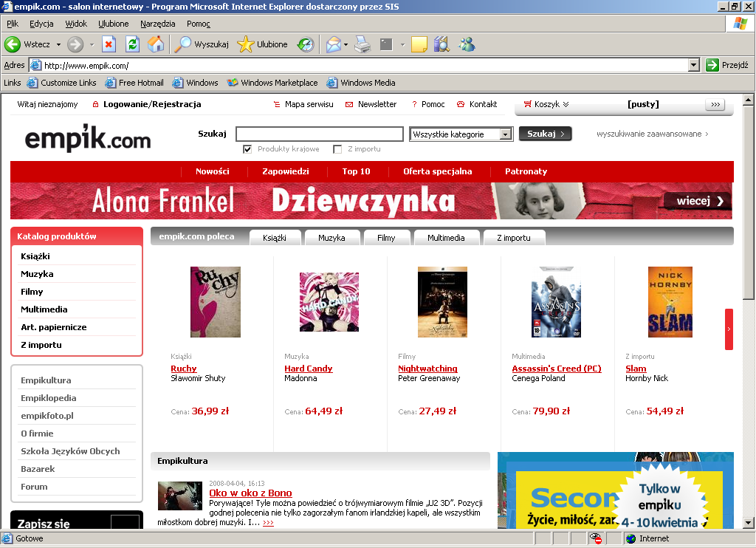756x548 pixels.
Task: Open wyszukiwanie zaawansowane link
Action: (x=653, y=134)
